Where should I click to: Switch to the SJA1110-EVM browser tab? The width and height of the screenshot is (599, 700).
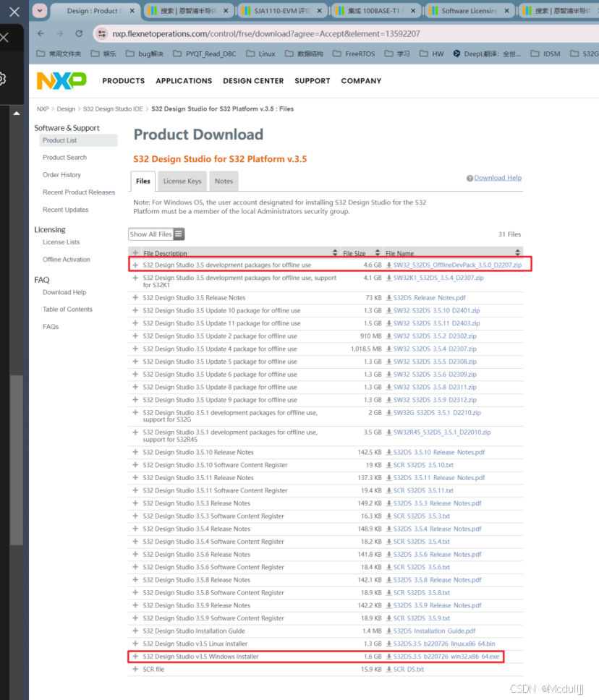(282, 11)
